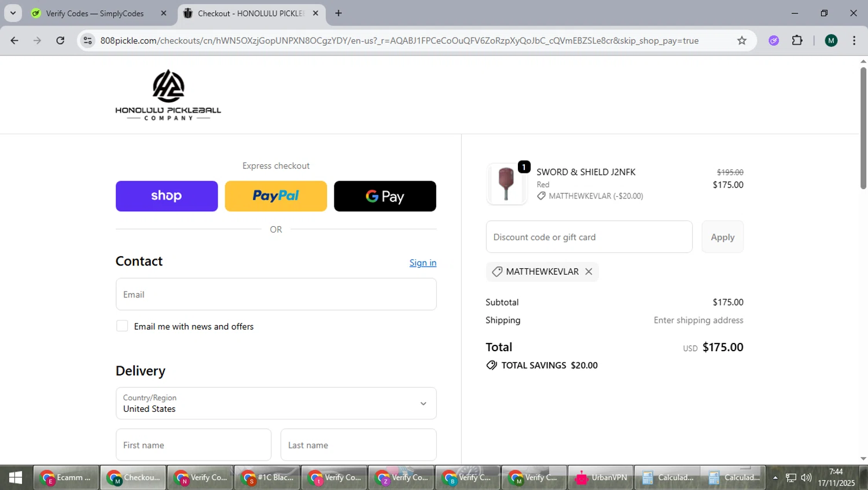Image resolution: width=868 pixels, height=490 pixels.
Task: Click the tag icon in MATTHEWKEVLAR chip
Action: pos(496,271)
